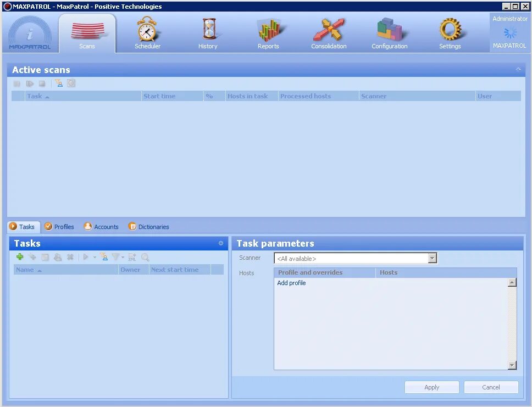Close the MaxPatrol window

point(524,6)
